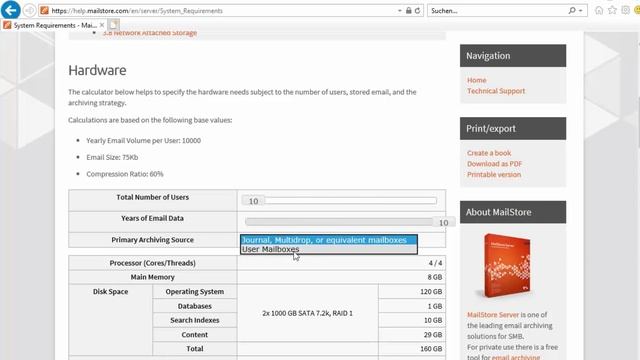Click the Total Number of Users slider handle
640x360 pixels.
point(253,201)
